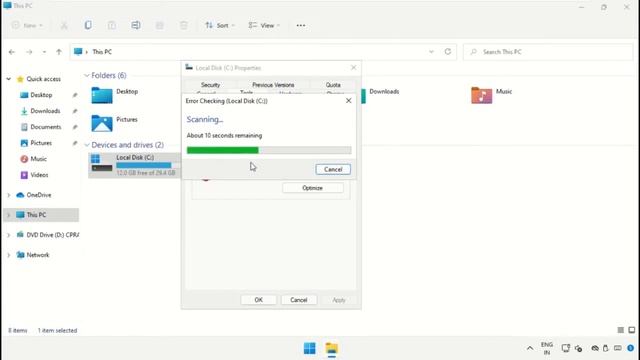Select the Local Disk (C:) drive
This screenshot has height=360, width=640.
click(x=134, y=165)
